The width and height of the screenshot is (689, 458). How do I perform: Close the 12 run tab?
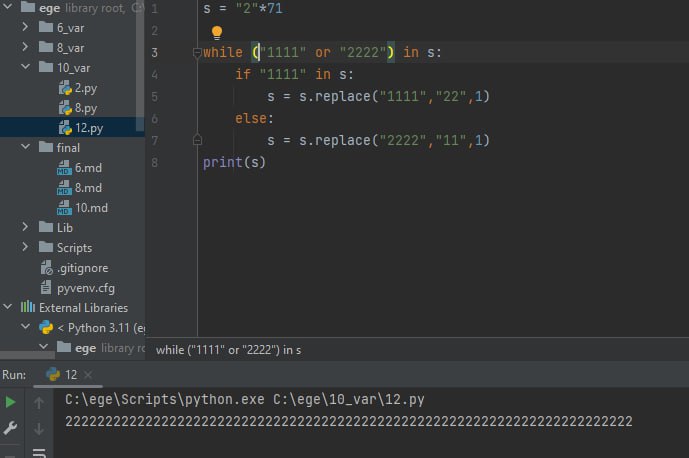pyautogui.click(x=88, y=374)
